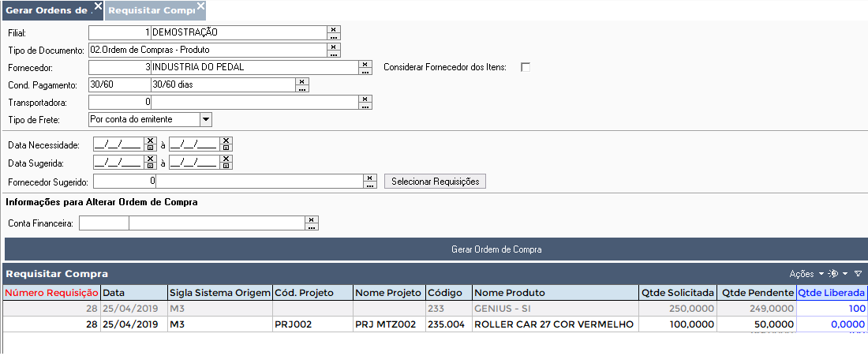Click the 250,0000 Qtde Solicitada cell

(x=678, y=309)
